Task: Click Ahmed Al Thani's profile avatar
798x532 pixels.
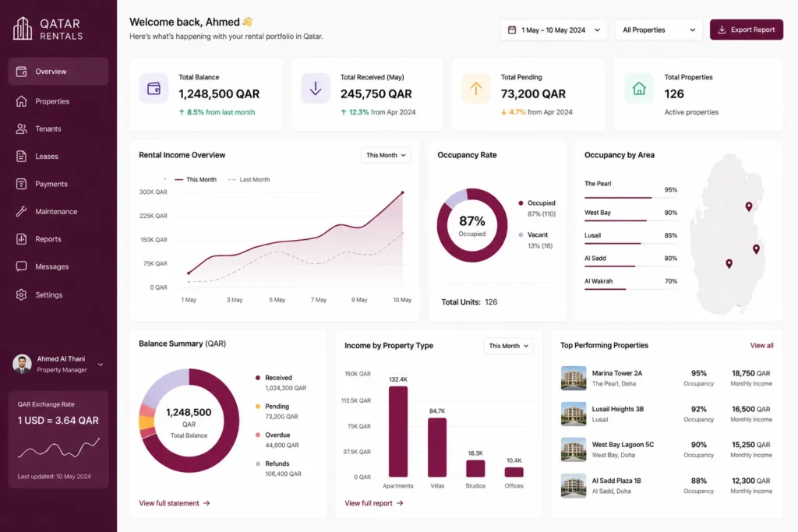Action: pyautogui.click(x=22, y=365)
